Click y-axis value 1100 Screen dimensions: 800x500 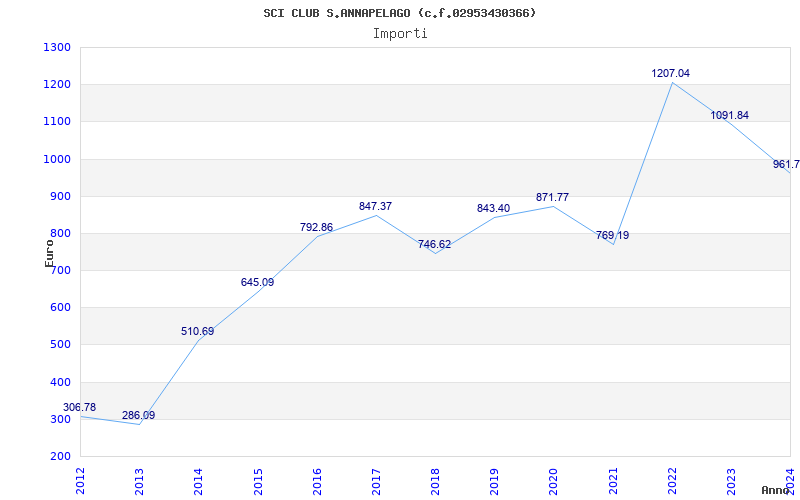pos(57,122)
